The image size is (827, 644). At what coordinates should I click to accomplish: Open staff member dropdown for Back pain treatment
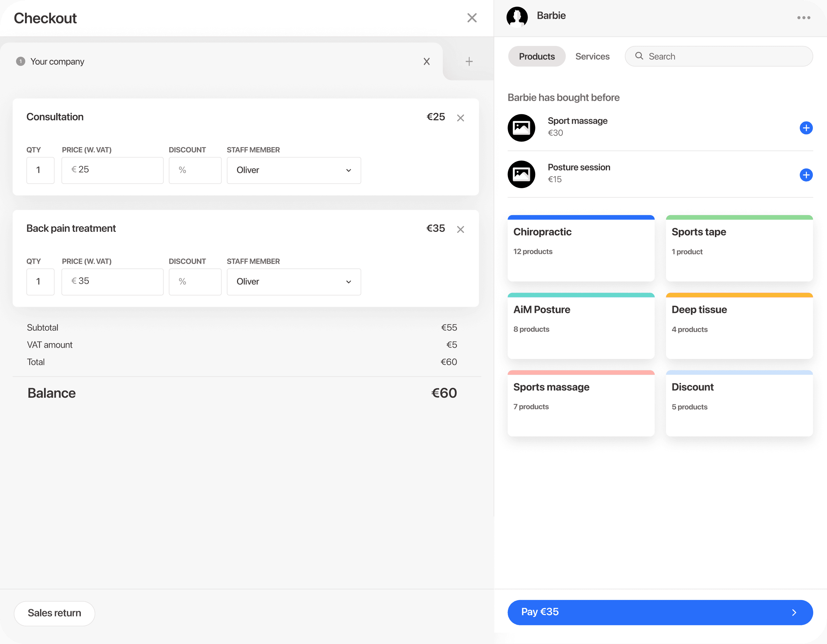tap(294, 281)
